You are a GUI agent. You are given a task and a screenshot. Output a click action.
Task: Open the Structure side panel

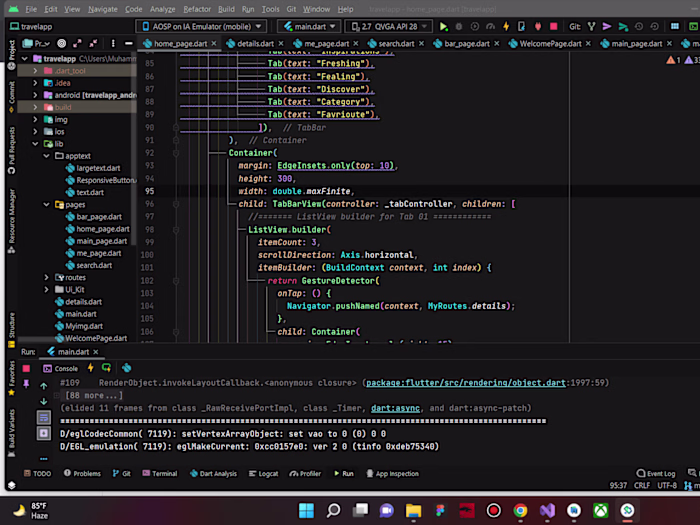[11, 327]
